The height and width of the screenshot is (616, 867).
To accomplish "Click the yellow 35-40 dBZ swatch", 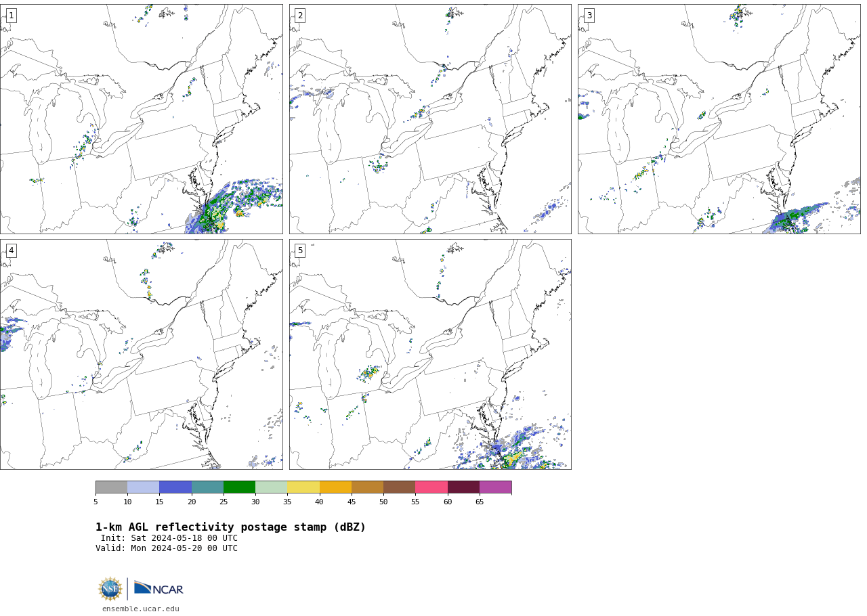I will point(303,487).
